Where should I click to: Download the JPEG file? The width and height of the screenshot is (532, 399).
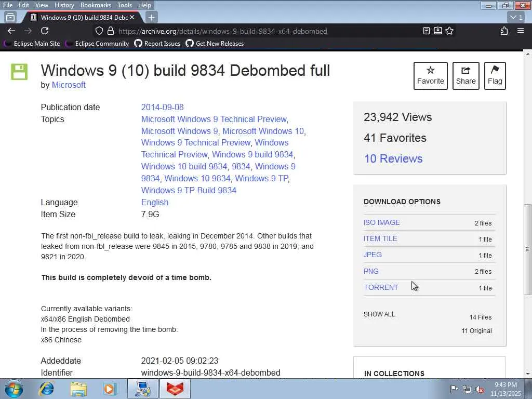point(373,255)
